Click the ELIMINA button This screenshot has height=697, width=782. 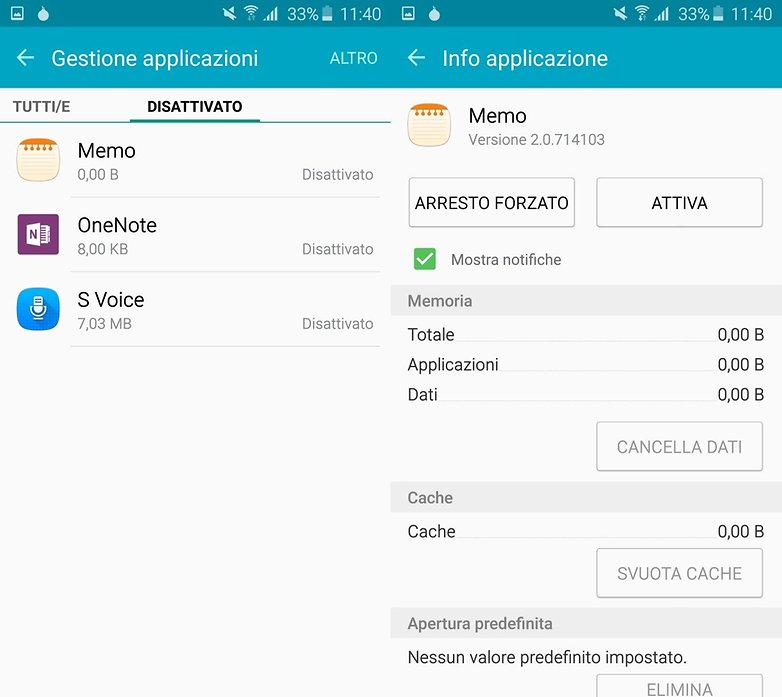click(x=679, y=686)
